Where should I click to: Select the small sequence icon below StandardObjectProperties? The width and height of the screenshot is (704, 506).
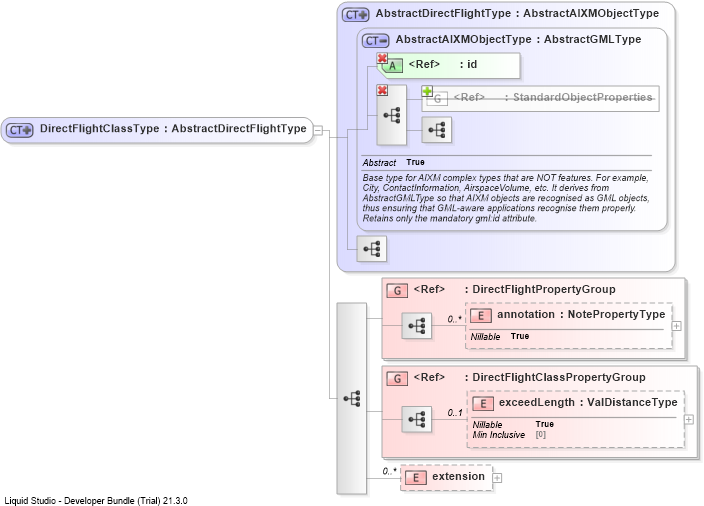(x=436, y=130)
